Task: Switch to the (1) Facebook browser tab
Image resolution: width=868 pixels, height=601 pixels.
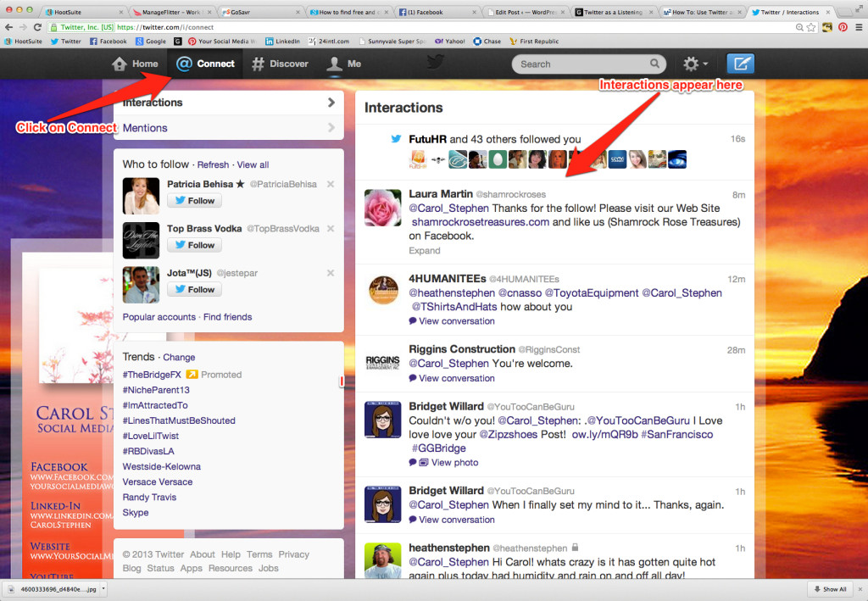Action: coord(436,12)
